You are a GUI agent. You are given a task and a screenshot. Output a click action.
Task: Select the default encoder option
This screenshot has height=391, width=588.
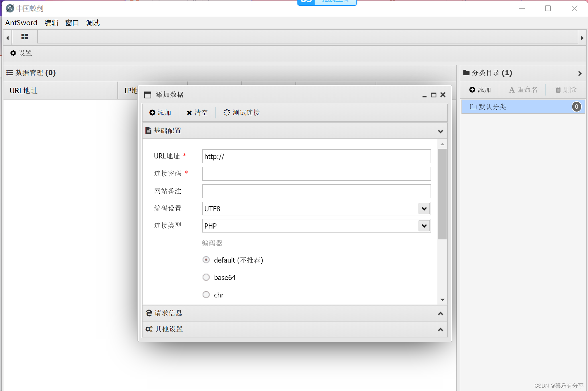click(x=206, y=260)
